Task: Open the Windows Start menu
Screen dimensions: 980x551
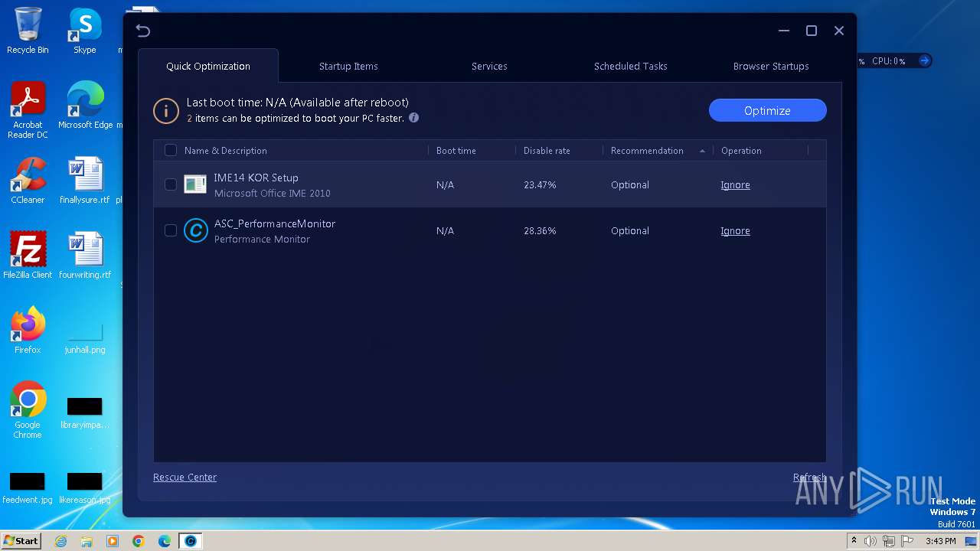Action: pyautogui.click(x=21, y=541)
